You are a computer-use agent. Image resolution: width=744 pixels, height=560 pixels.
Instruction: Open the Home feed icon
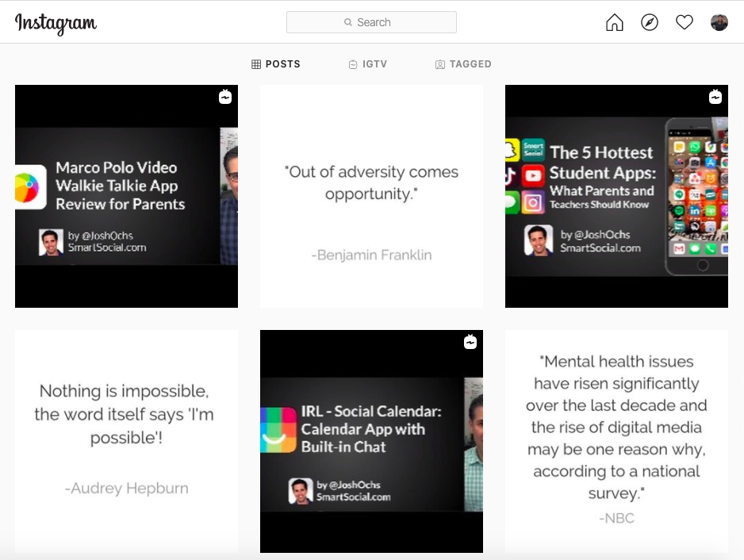615,22
